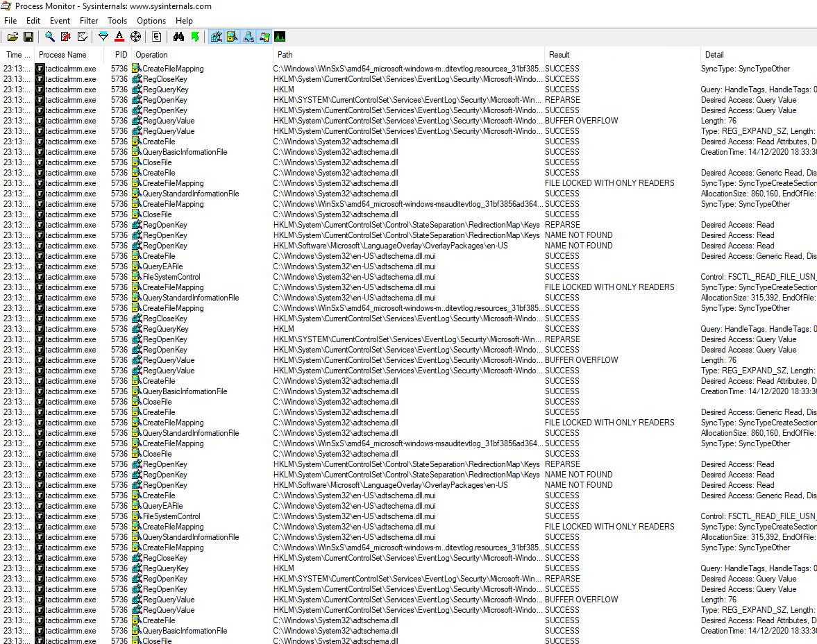Open the Options menu
This screenshot has height=644, width=817.
pyautogui.click(x=151, y=21)
